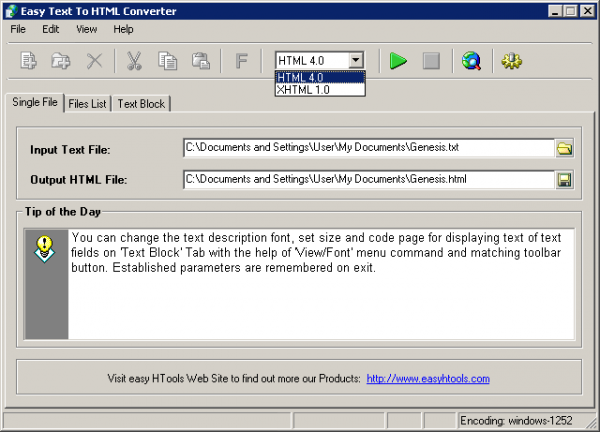Click the Delete X toolbar icon
The height and width of the screenshot is (432, 600).
(x=95, y=61)
